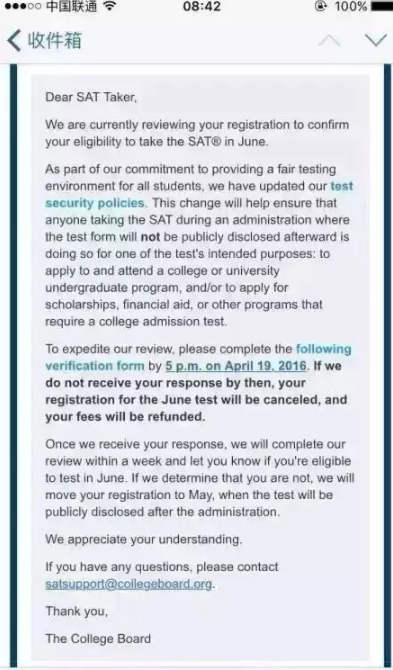Tap the 08:42 clock in status bar
Screen dimensions: 393x670
point(202,6)
